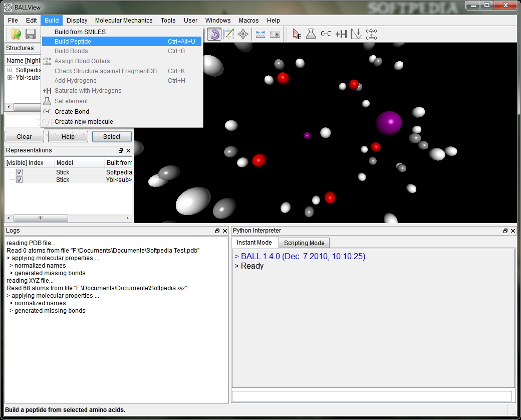The height and width of the screenshot is (420, 521).
Task: Open the Display menu
Action: (77, 20)
